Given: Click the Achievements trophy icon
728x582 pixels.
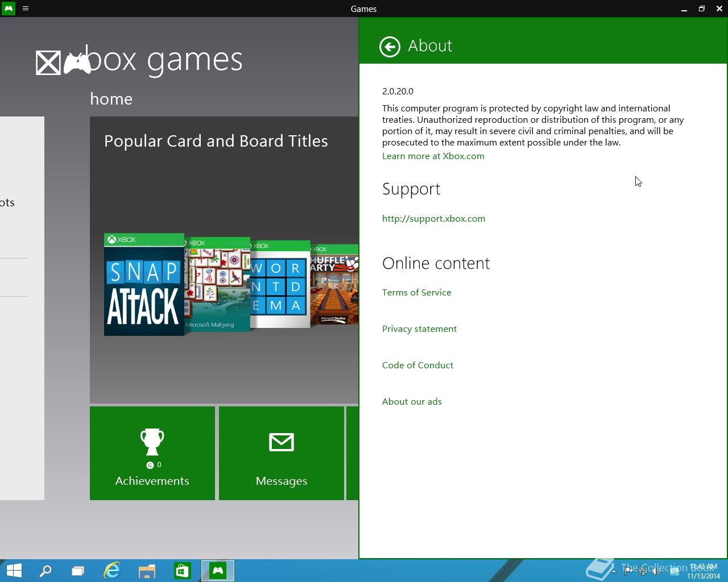Looking at the screenshot, I should pos(152,442).
